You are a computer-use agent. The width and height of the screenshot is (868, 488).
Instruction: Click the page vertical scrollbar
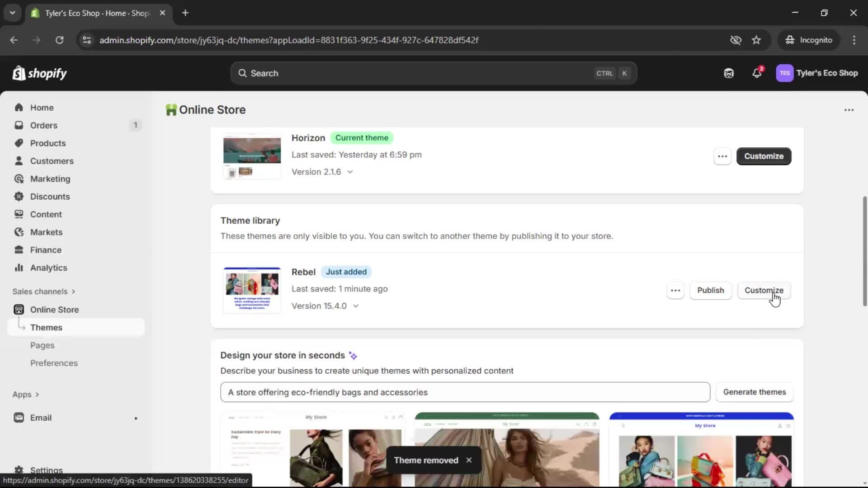click(x=864, y=251)
